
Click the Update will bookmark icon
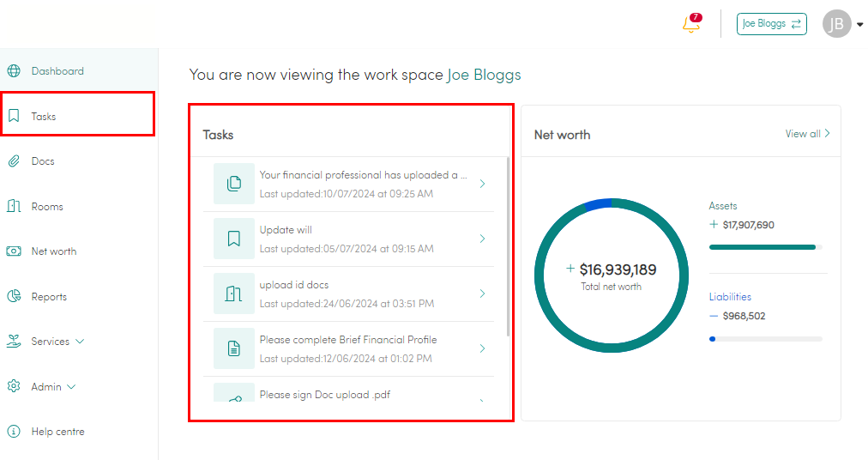(234, 239)
